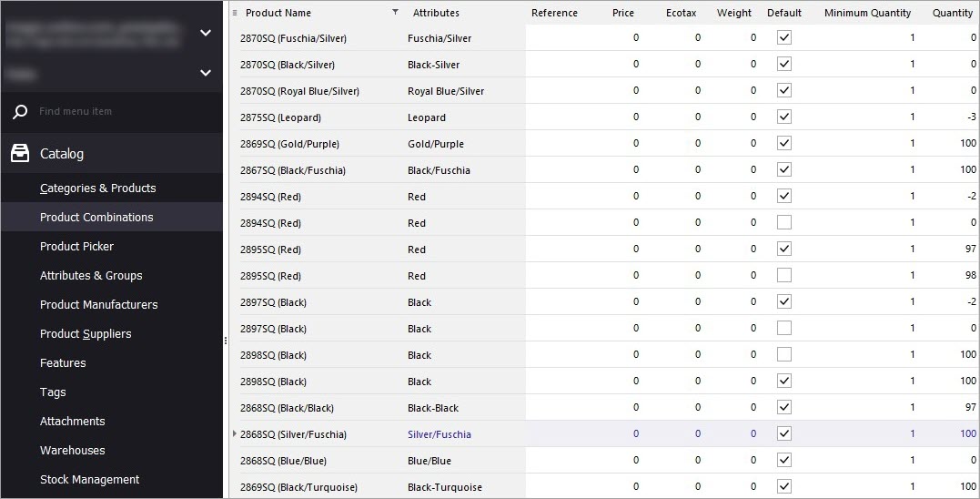The height and width of the screenshot is (499, 980).
Task: Toggle Default checkbox for 2867SQ (Black/Fuschia)
Action: pos(784,169)
